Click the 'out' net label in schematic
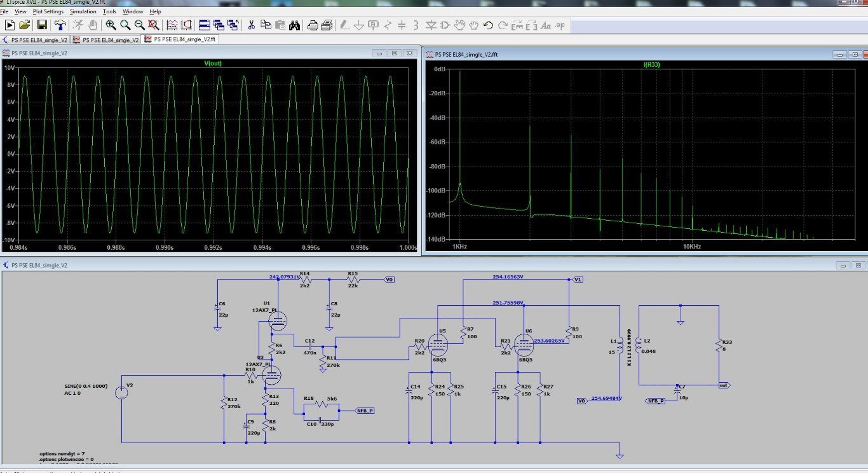This screenshot has height=473, width=868. [x=723, y=385]
